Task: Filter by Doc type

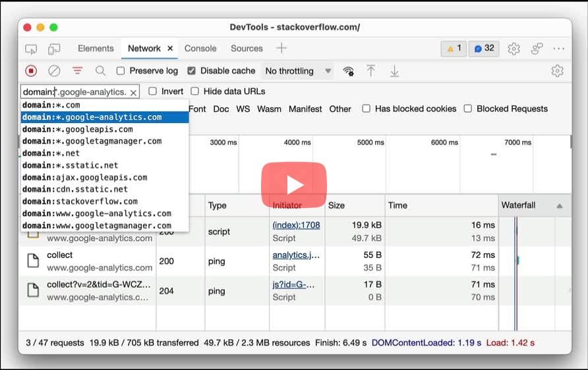Action: (221, 109)
